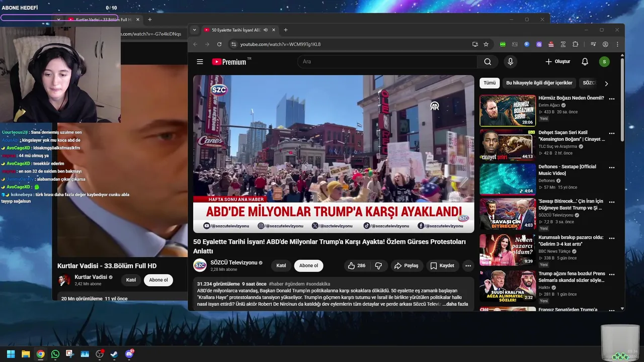The image size is (644, 362).
Task: Open the Deftones Sextape video thumbnail
Action: (x=508, y=179)
